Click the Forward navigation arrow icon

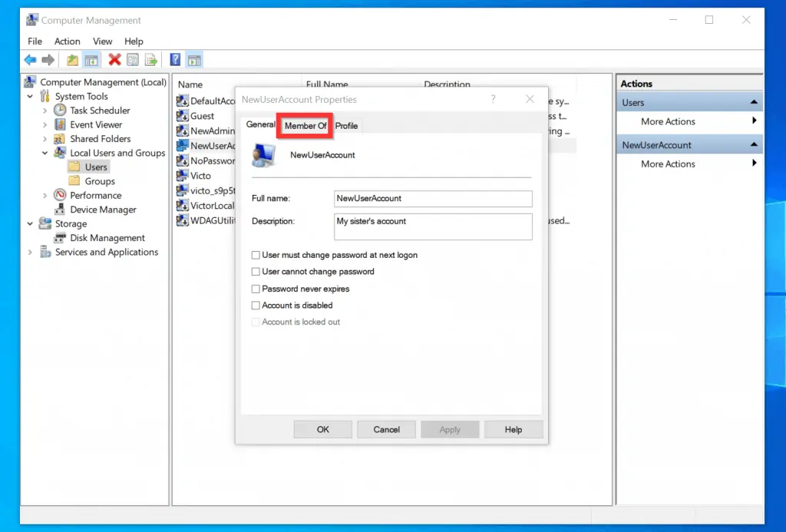click(x=48, y=59)
